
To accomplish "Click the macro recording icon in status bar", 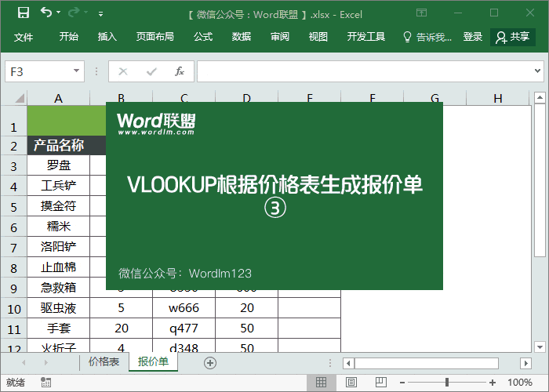I will 45,383.
